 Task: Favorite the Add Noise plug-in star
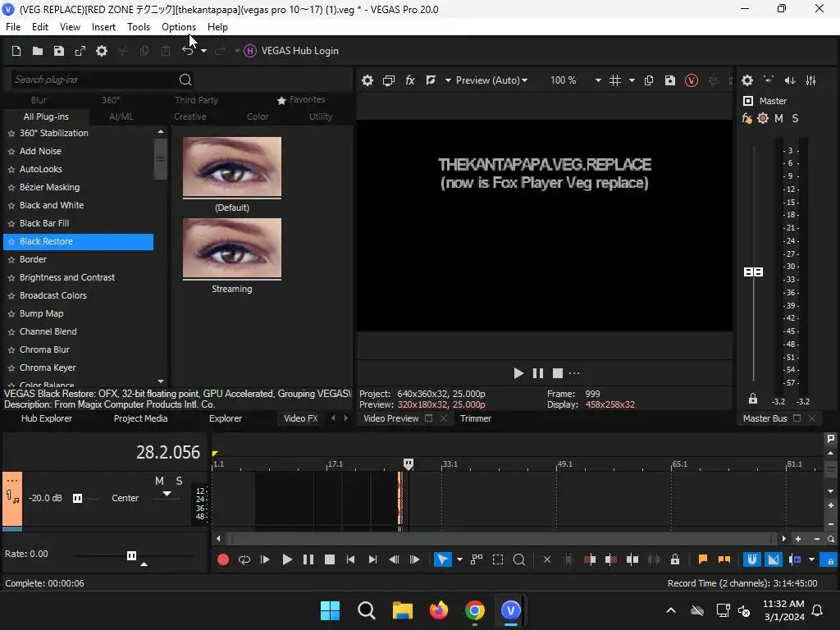(11, 152)
